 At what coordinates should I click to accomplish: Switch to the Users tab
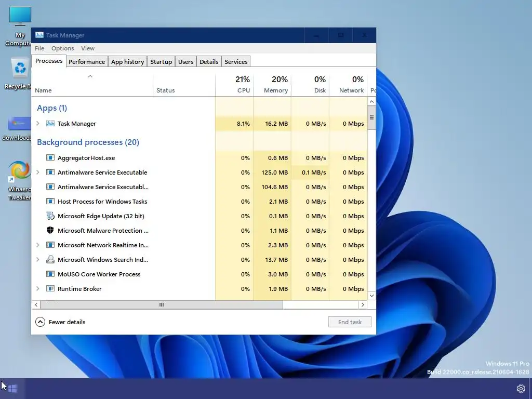[185, 62]
